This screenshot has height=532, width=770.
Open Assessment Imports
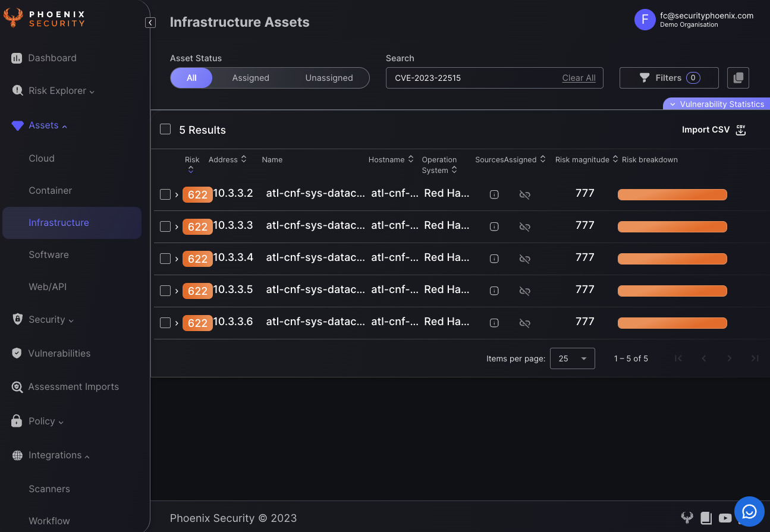click(x=74, y=386)
